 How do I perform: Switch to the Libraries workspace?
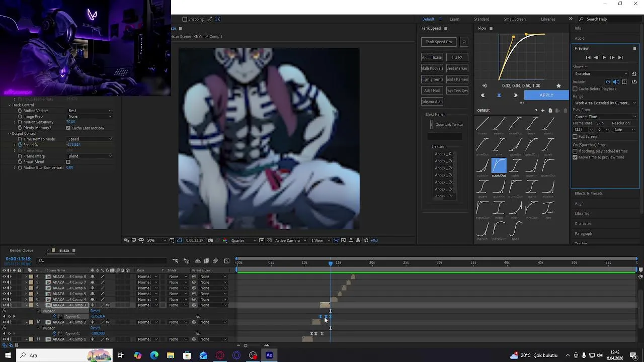pos(548,19)
